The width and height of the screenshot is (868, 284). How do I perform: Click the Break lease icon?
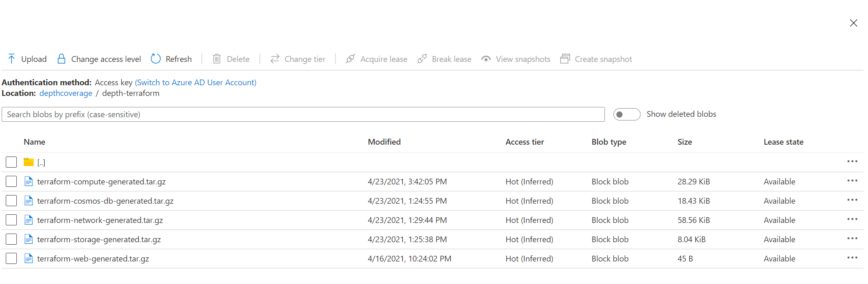click(x=422, y=59)
